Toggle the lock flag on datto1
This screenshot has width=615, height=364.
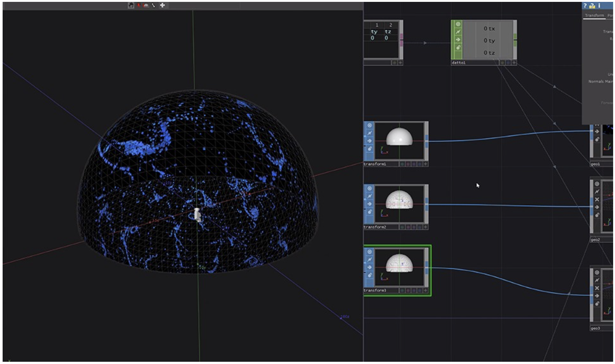(458, 48)
